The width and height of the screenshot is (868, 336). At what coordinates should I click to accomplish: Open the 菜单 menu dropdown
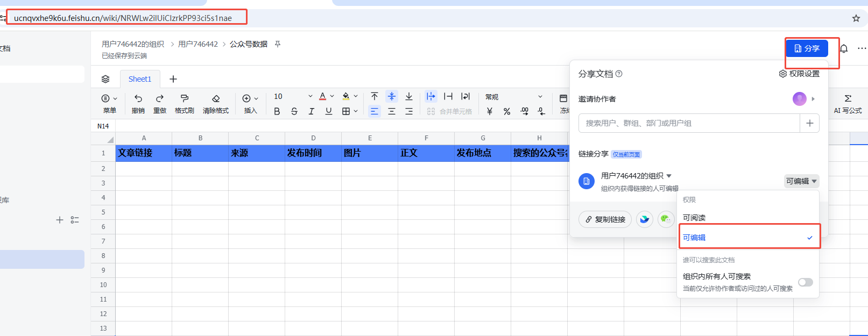pyautogui.click(x=110, y=103)
